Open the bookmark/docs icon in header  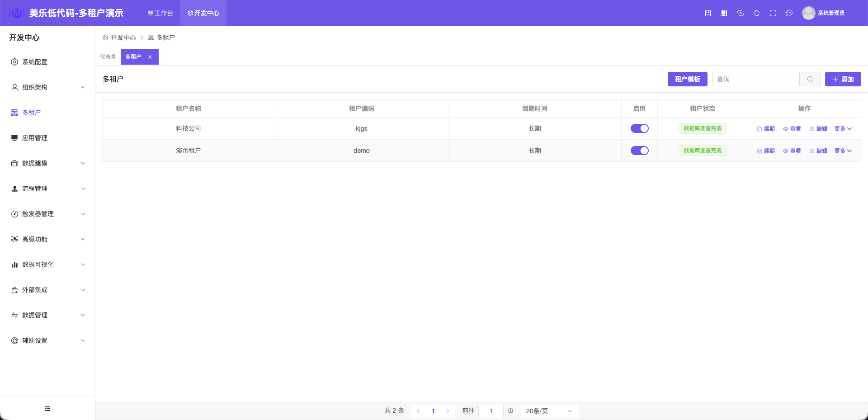(x=708, y=13)
